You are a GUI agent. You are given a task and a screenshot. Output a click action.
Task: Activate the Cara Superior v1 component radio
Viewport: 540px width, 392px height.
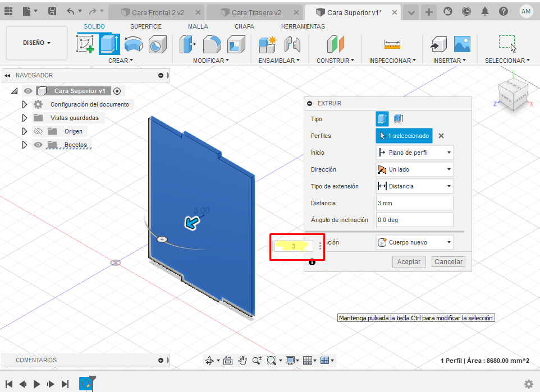117,91
